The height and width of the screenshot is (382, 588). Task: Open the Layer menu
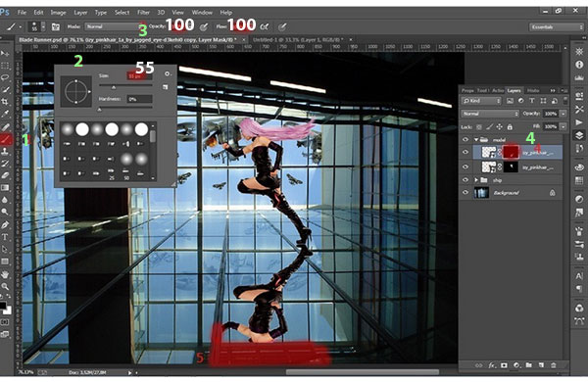tap(80, 13)
